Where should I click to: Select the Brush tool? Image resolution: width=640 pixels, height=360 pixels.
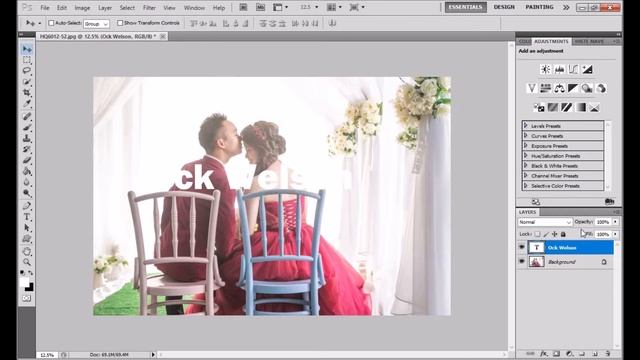[27, 128]
